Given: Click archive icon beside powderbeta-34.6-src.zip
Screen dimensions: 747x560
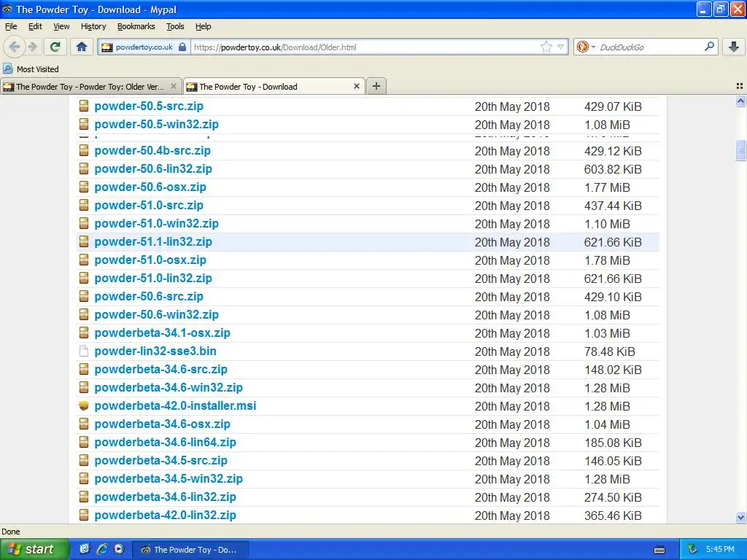Looking at the screenshot, I should coord(84,369).
